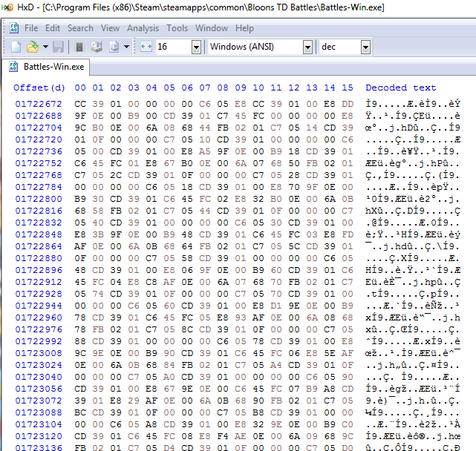
Task: Click byte AF at start of row 01722864
Action: point(80,246)
